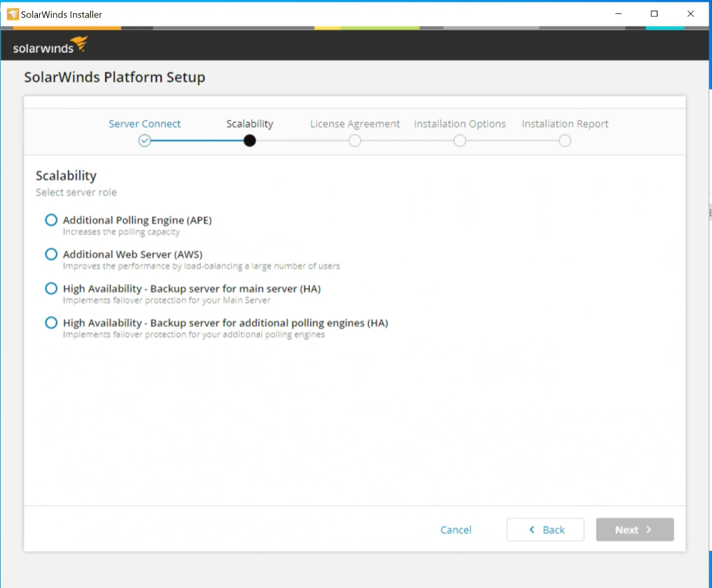
Task: Click 'Increases the polling capacity' description
Action: (x=121, y=232)
